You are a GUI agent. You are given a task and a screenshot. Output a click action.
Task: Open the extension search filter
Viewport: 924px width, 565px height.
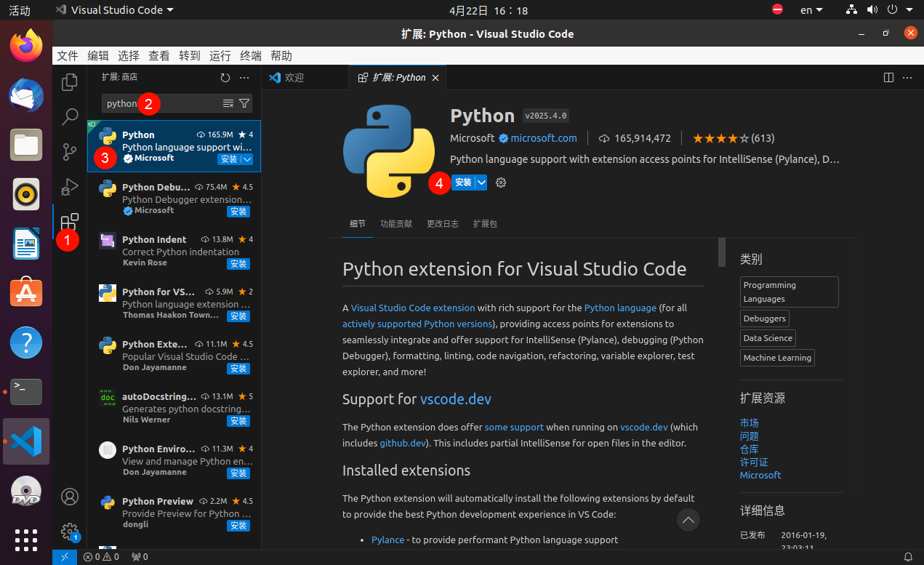pyautogui.click(x=244, y=103)
